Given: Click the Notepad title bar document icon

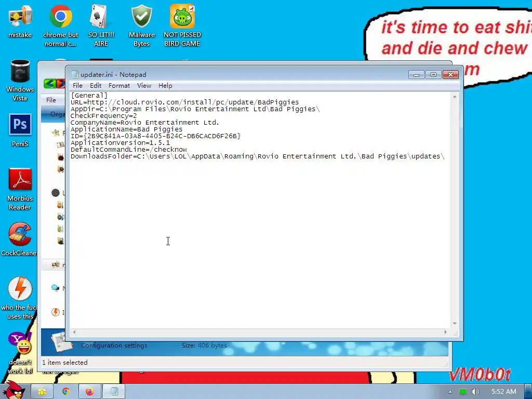Looking at the screenshot, I should [75, 75].
